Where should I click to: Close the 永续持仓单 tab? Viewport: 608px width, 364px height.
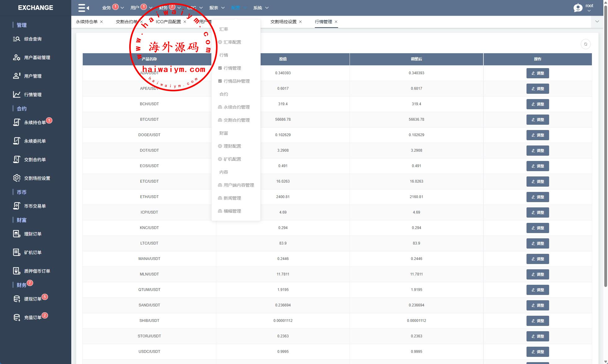101,22
